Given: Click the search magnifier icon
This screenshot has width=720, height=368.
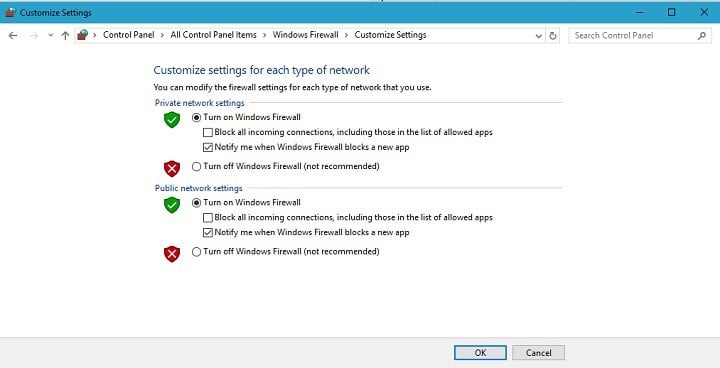Looking at the screenshot, I should (702, 35).
